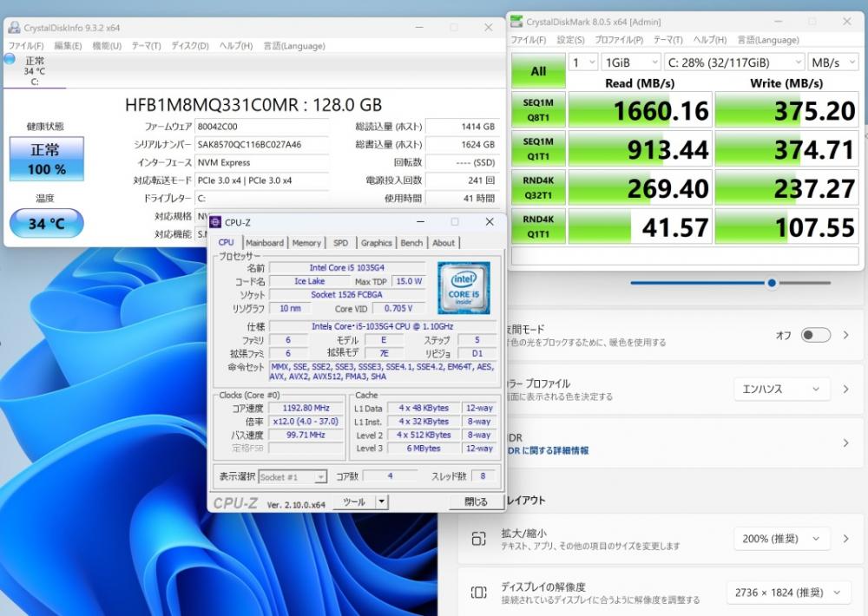Run the SEQ1M Q8T1 test button

click(x=538, y=109)
